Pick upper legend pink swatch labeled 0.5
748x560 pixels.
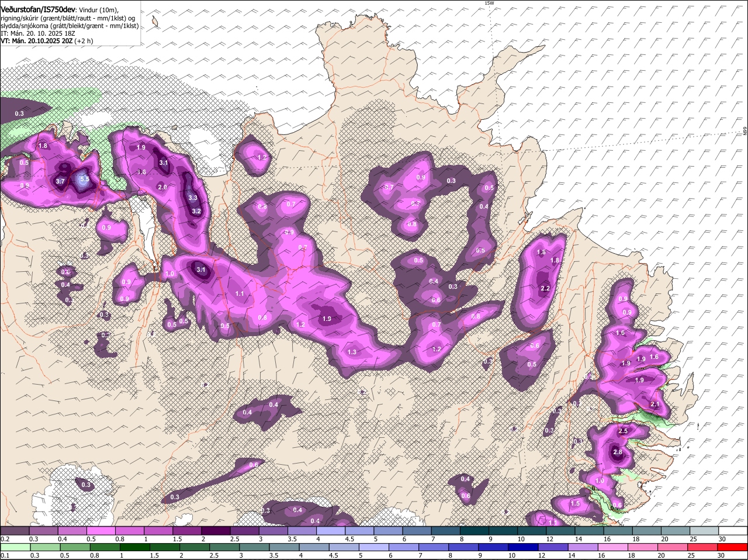(101, 530)
